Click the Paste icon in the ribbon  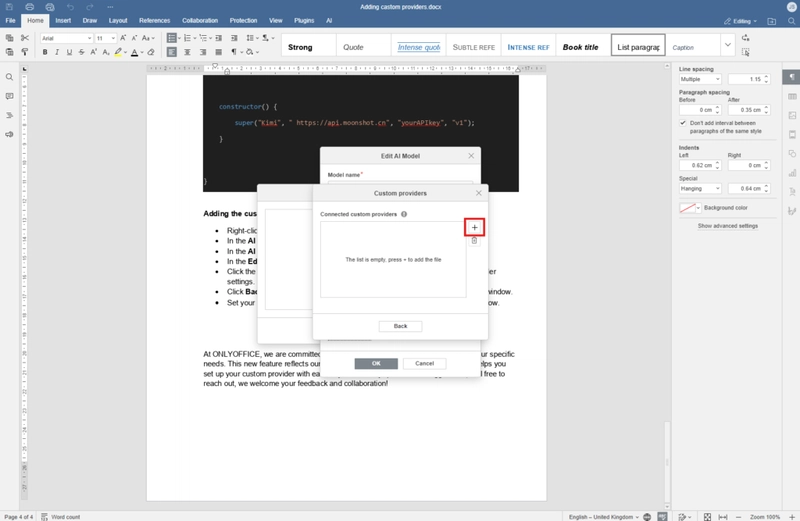[9, 52]
